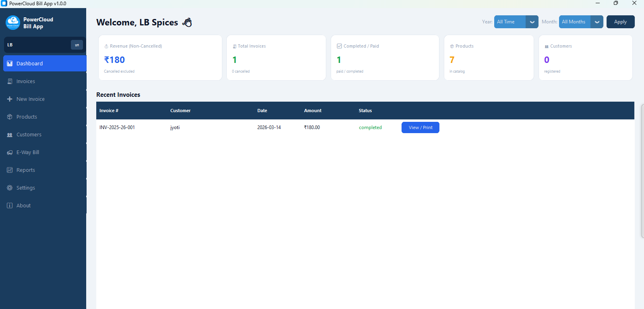This screenshot has width=644, height=309.
Task: Click the Reports chart icon
Action: pyautogui.click(x=10, y=170)
